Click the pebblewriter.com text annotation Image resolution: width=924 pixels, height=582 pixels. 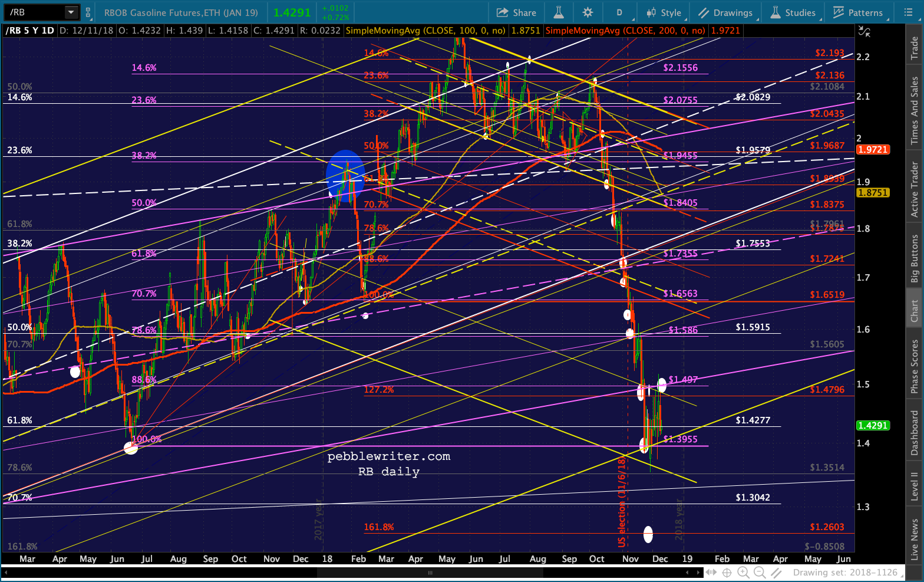[x=389, y=456]
